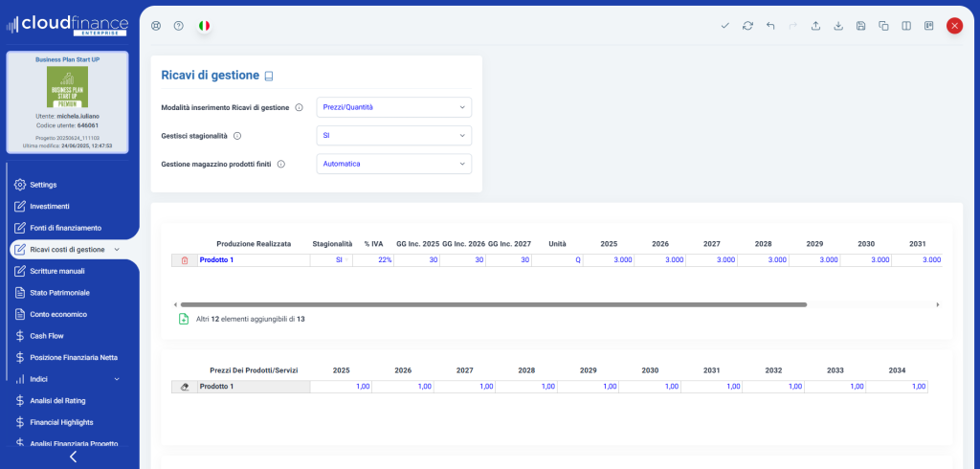Click the download icon in top toolbar
This screenshot has width=980, height=469.
838,26
